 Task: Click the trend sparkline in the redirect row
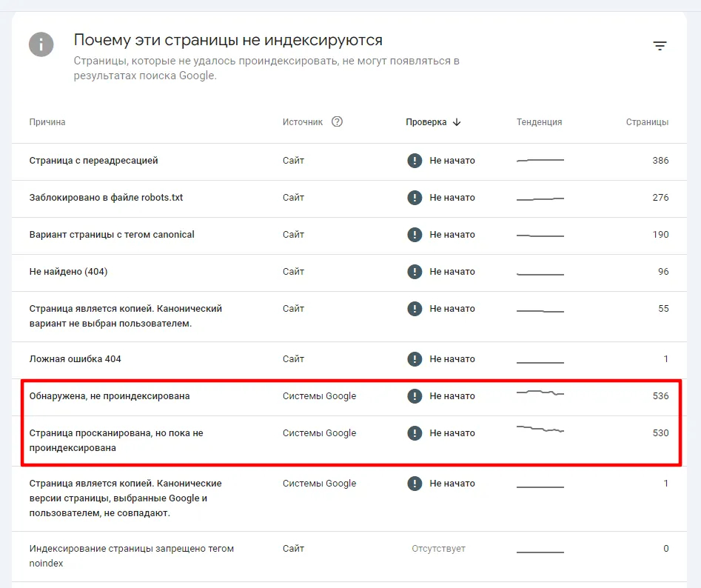coord(540,160)
